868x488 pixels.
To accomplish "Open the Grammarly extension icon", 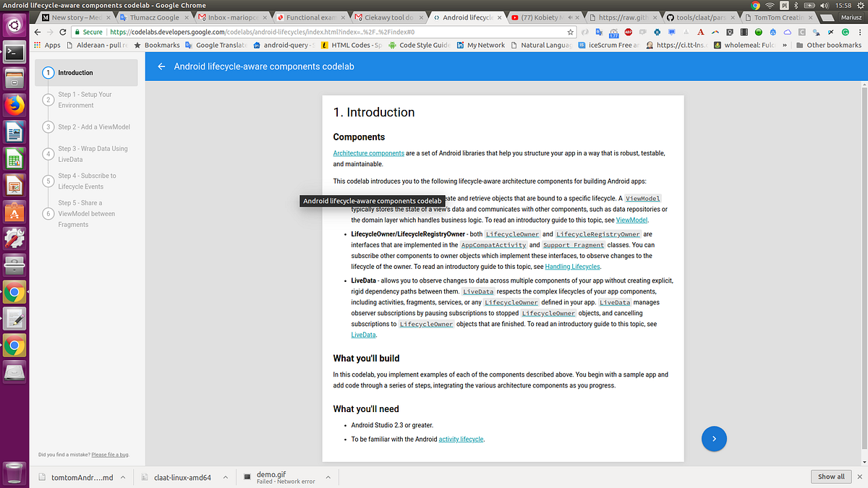I will [843, 33].
